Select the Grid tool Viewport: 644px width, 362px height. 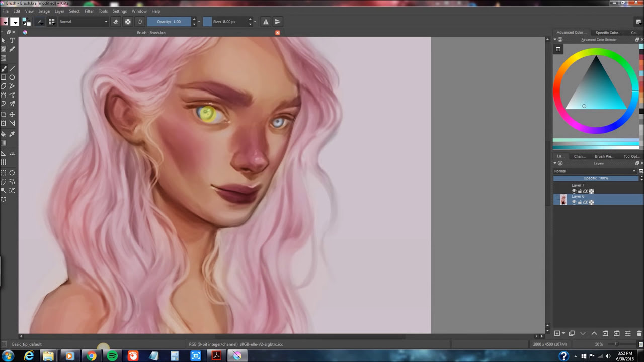(x=4, y=162)
